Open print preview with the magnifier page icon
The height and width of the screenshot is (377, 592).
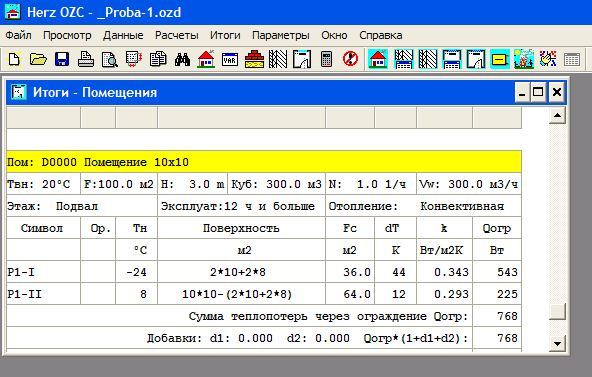[110, 59]
